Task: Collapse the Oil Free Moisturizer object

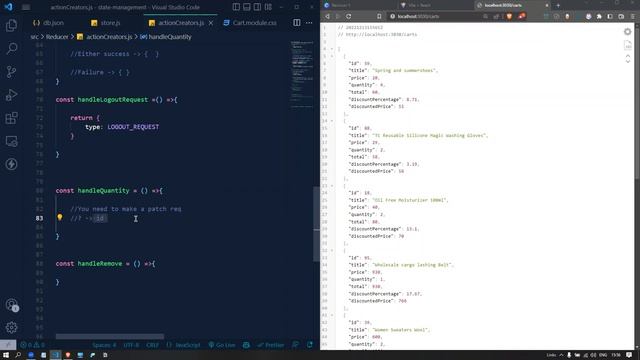Action: pos(332,186)
